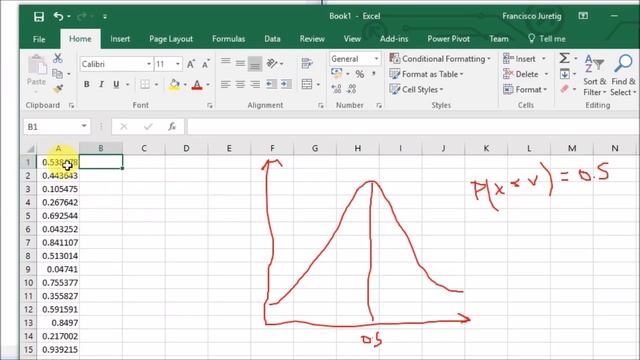This screenshot has width=640, height=360.
Task: Click the Undo arrow icon
Action: click(58, 16)
